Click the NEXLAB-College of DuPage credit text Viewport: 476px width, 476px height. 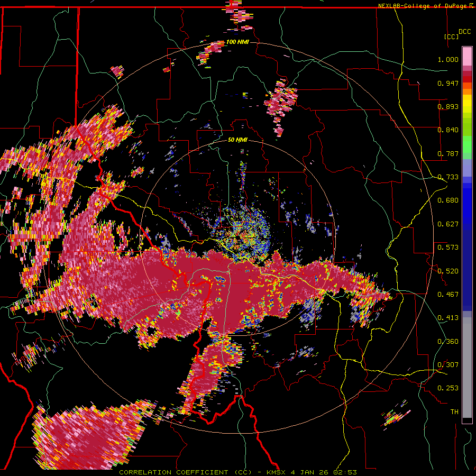tap(423, 6)
